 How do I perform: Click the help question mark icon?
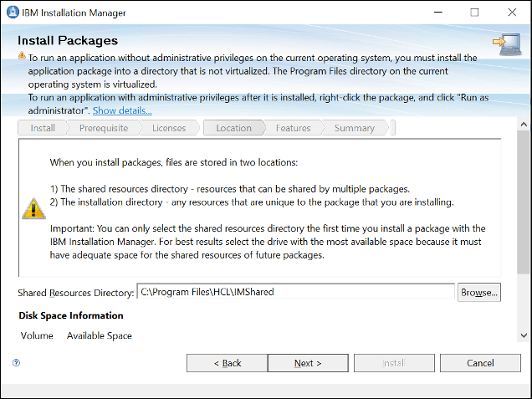(16, 363)
